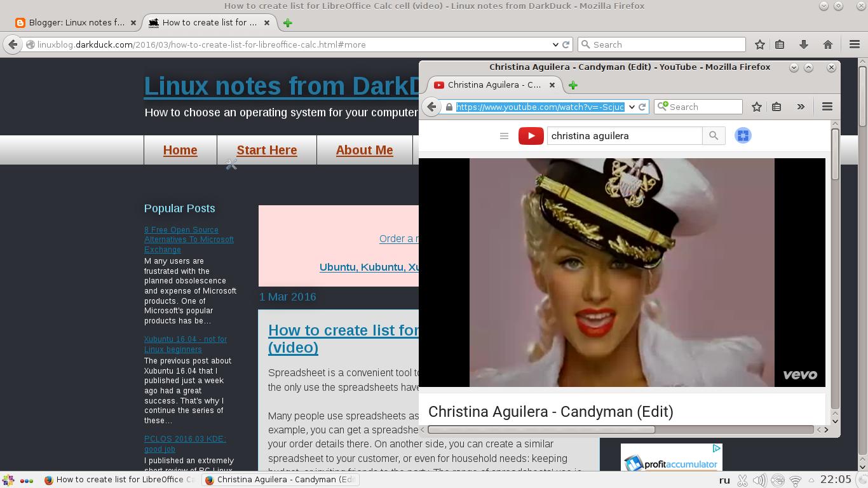Click right arrow of YouTube horizontal scrollbar
Viewport: 868px width, 488px height.
pos(826,430)
